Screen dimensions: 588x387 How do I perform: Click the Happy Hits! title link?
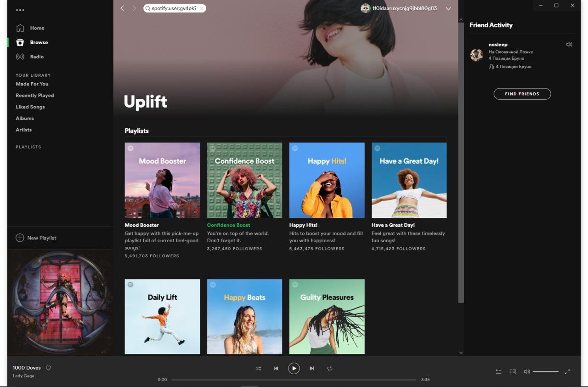click(304, 225)
